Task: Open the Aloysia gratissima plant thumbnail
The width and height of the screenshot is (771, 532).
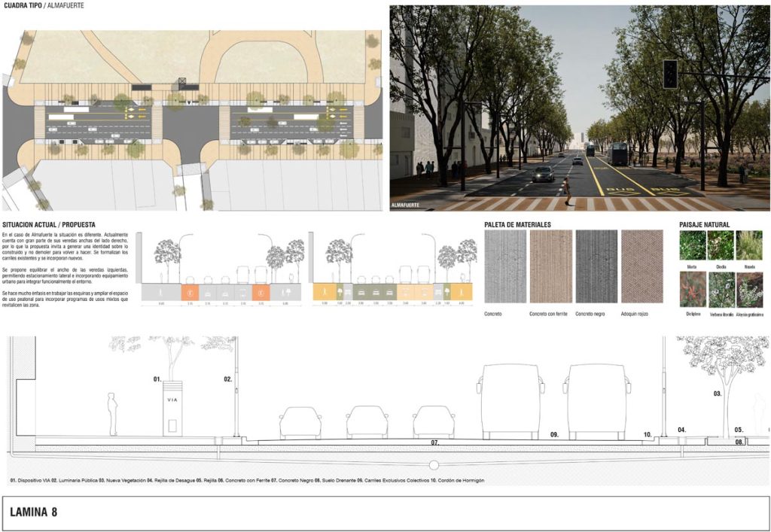Action: point(749,290)
